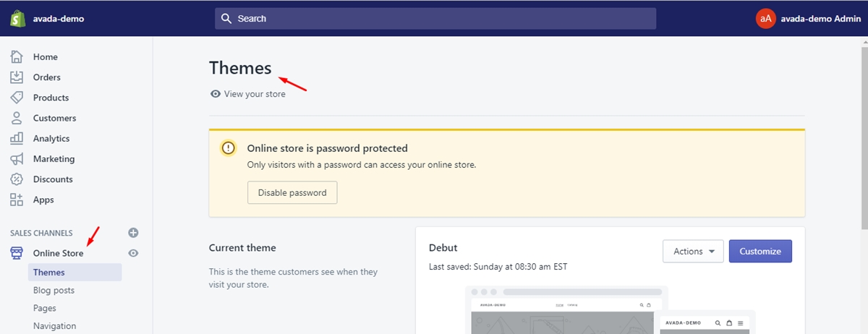Viewport: 868px width, 334px height.
Task: Open the Marketing megaphone icon
Action: [x=17, y=158]
